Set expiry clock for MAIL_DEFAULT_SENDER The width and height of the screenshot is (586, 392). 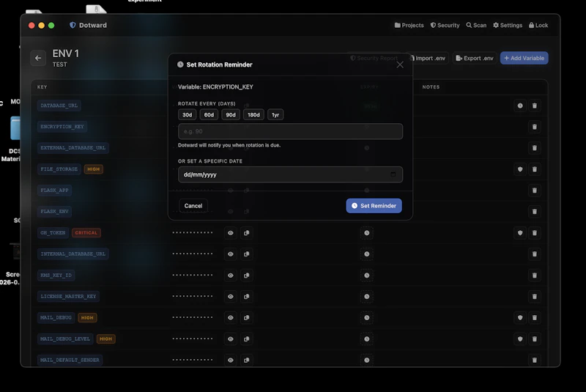367,360
